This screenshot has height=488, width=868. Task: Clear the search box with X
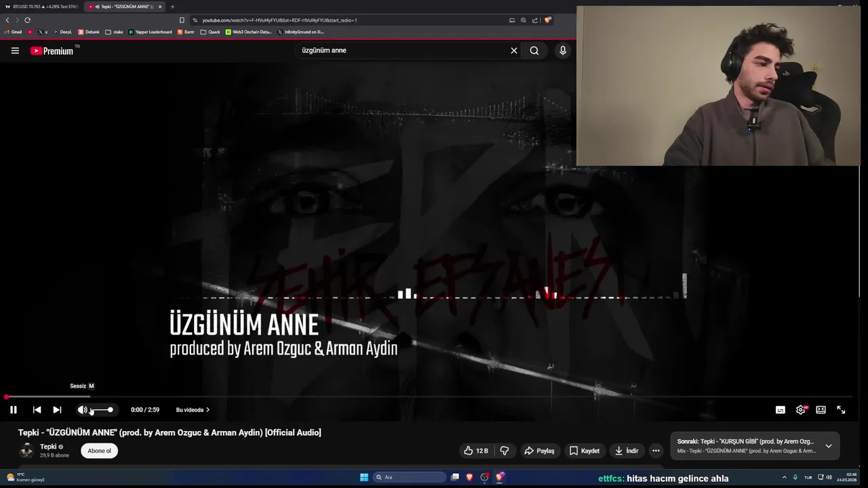coord(514,51)
